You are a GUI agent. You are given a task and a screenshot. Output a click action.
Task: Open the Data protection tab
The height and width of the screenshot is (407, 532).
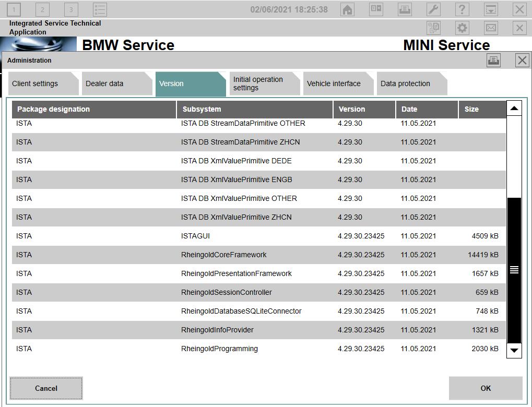tap(412, 83)
